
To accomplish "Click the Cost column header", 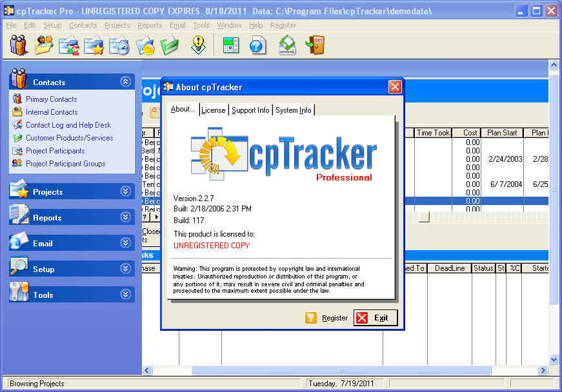I will [x=466, y=133].
